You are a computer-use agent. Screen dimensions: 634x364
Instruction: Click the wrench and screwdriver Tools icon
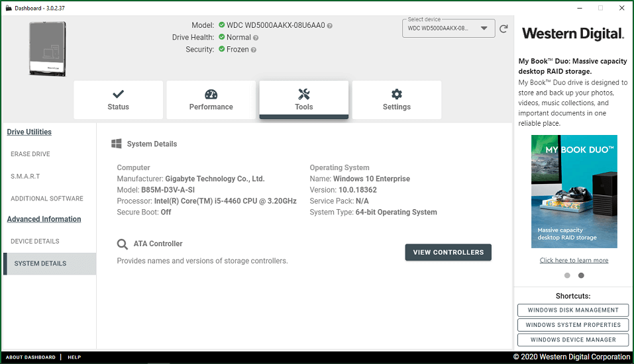[x=303, y=94]
